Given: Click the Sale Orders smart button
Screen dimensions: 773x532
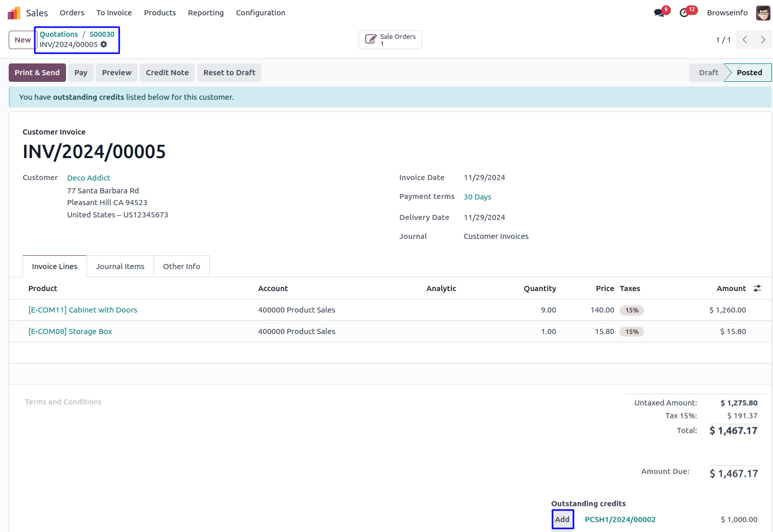Looking at the screenshot, I should [x=390, y=40].
